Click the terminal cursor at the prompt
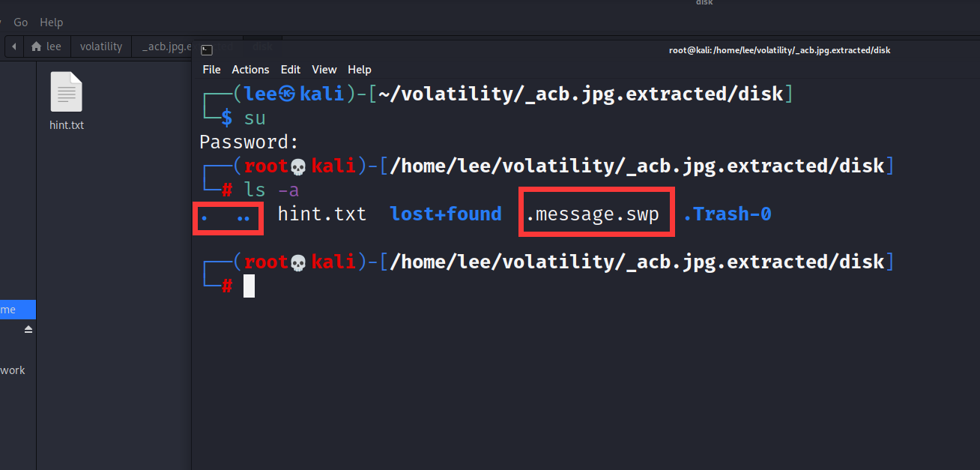 (249, 286)
